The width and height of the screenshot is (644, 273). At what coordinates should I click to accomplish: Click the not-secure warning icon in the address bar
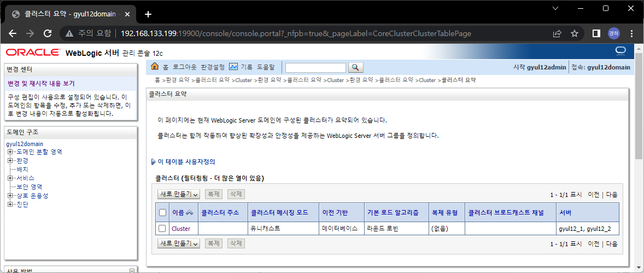tap(69, 33)
